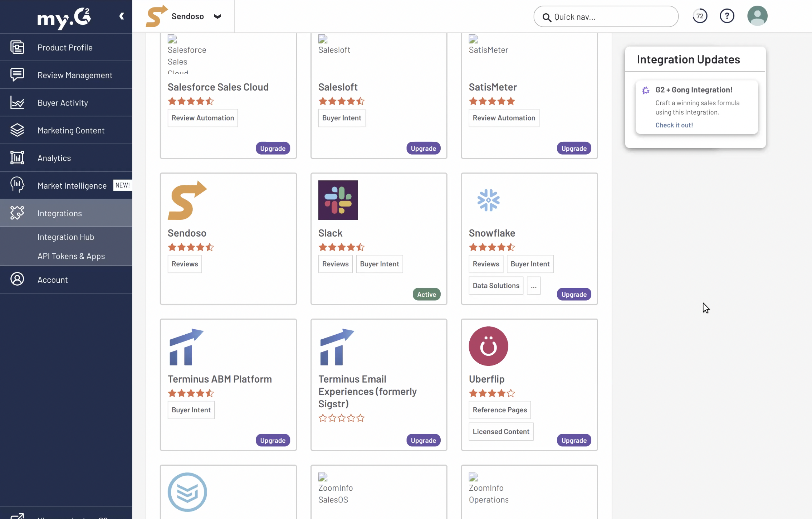Open the Analytics bar chart icon

coord(17,158)
